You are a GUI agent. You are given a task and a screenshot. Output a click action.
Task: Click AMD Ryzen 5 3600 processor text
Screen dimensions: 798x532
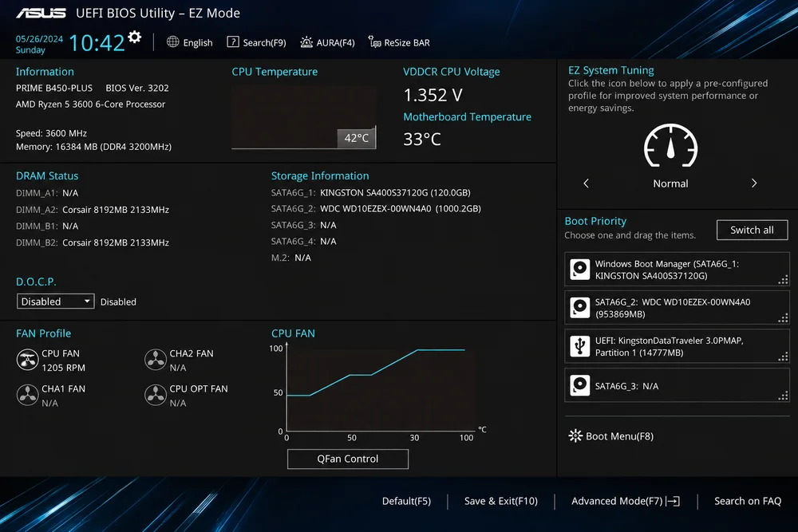(91, 104)
